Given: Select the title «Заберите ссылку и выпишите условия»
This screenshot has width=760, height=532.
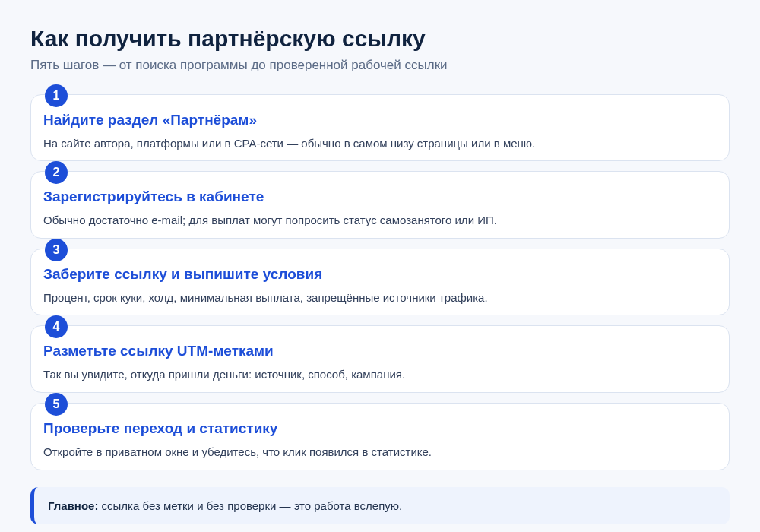Looking at the screenshot, I should click(182, 274).
